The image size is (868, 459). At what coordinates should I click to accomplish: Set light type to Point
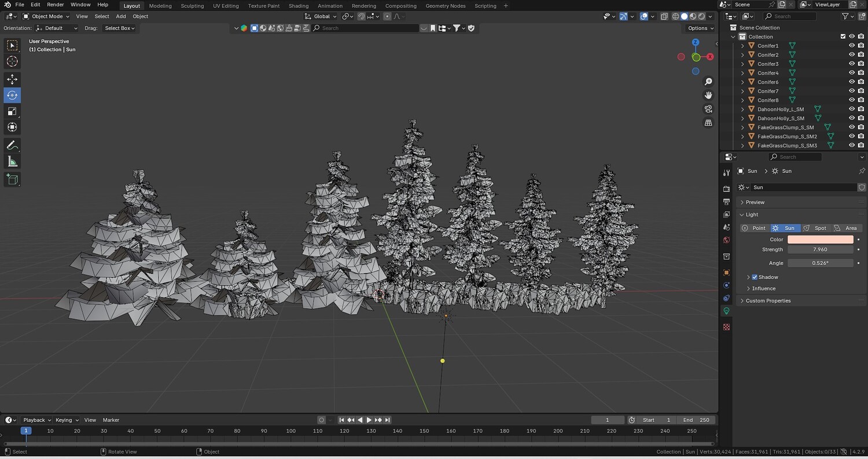tap(755, 228)
